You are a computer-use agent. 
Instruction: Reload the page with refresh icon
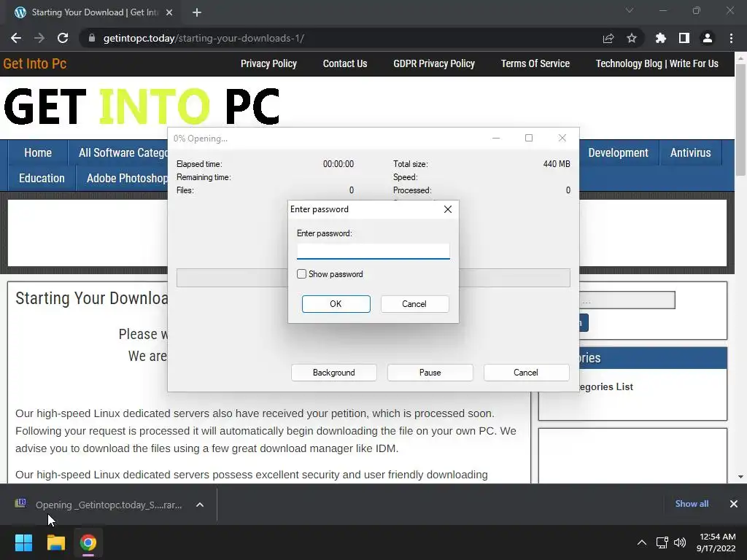pyautogui.click(x=63, y=38)
